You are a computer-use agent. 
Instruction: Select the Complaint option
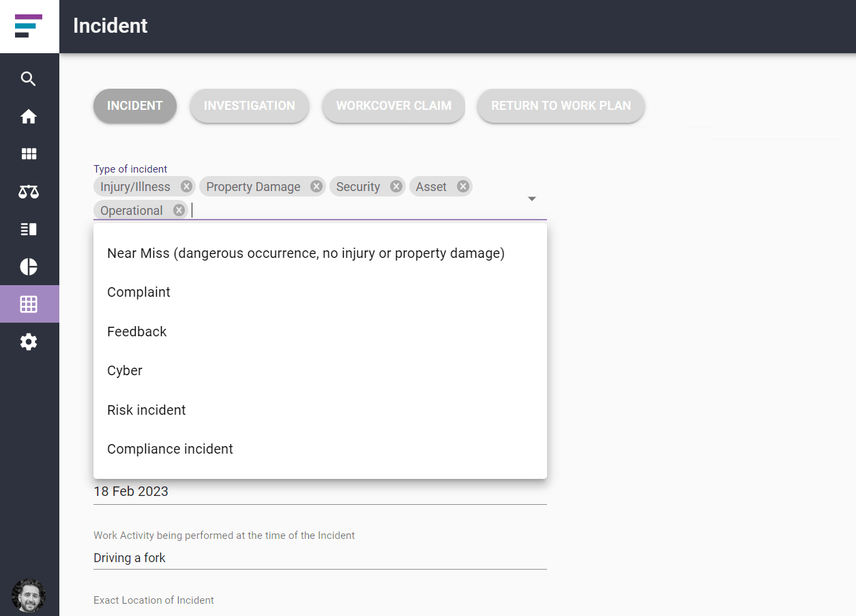(320, 292)
